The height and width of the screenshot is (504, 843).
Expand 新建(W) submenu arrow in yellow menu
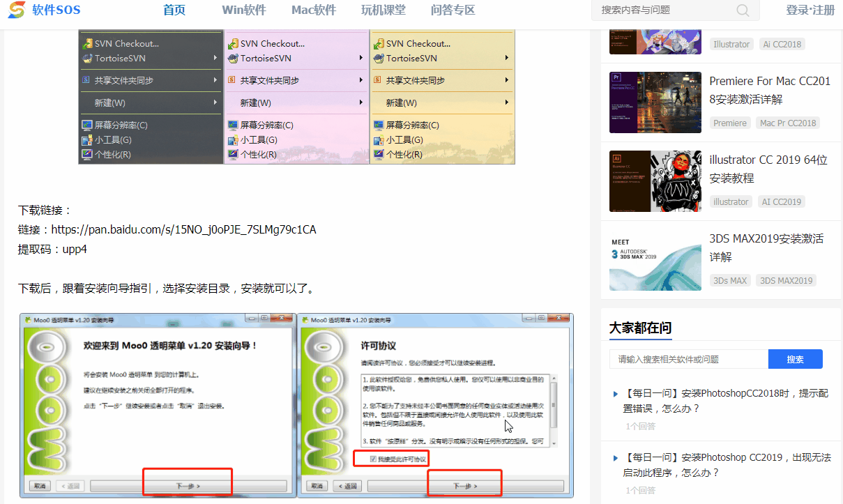click(x=507, y=102)
